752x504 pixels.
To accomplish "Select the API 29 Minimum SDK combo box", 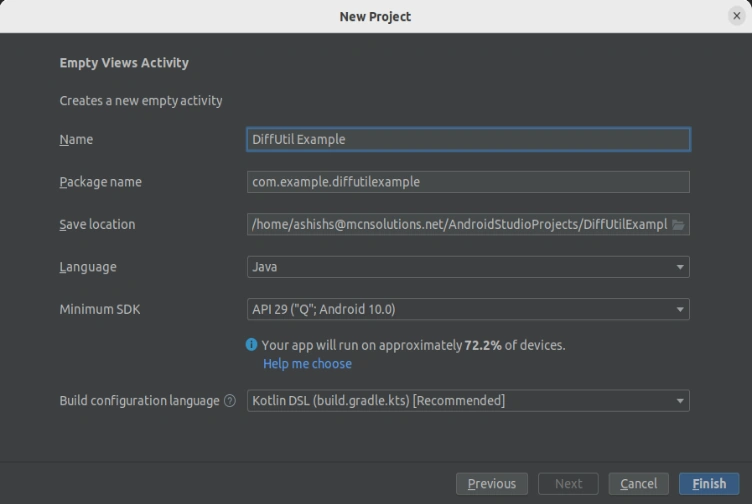I will [x=468, y=309].
